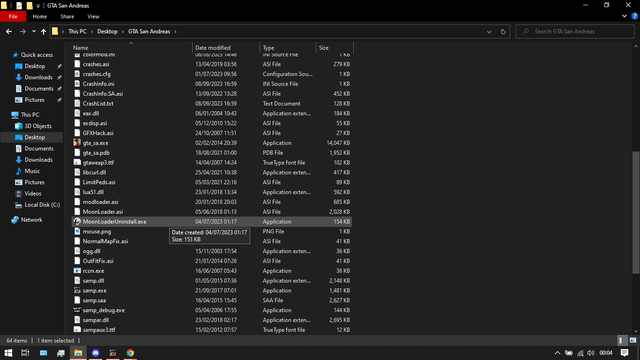Click Desktop in address breadcrumb
Viewport: 640px width, 360px height.
(107, 31)
